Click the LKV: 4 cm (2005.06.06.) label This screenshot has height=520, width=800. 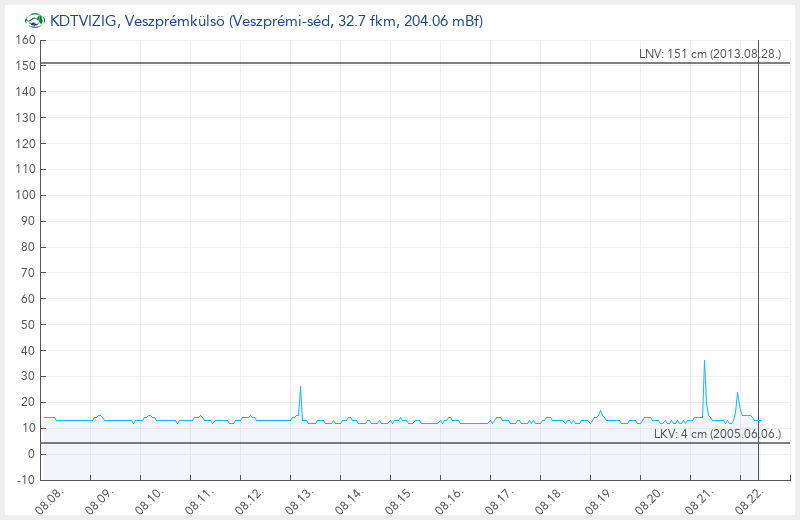[x=717, y=434]
